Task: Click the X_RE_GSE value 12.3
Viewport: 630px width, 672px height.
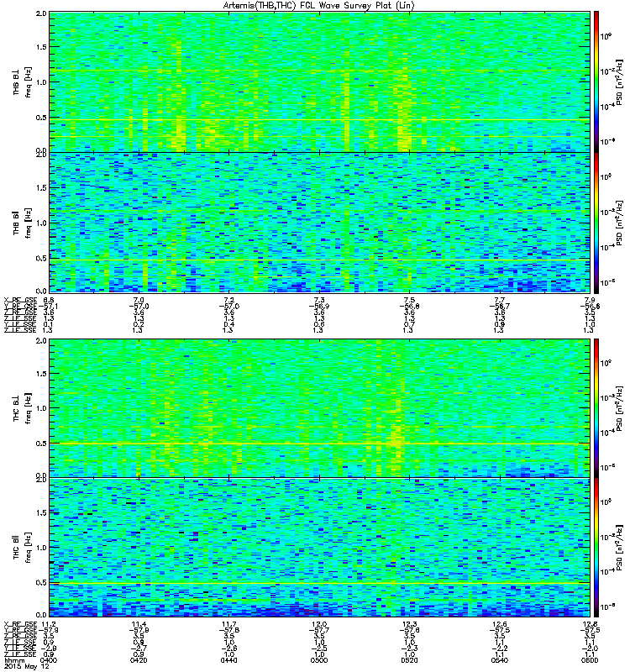Action: tap(410, 624)
